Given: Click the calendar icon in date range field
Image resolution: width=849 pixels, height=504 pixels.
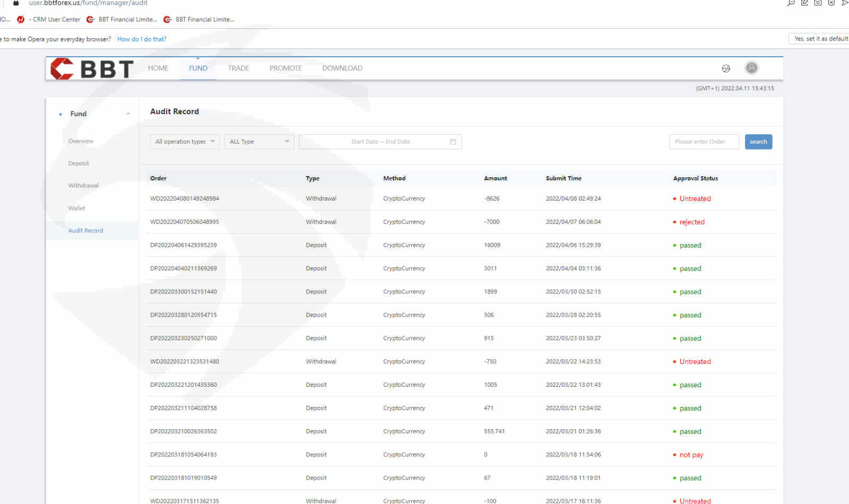Looking at the screenshot, I should (453, 142).
